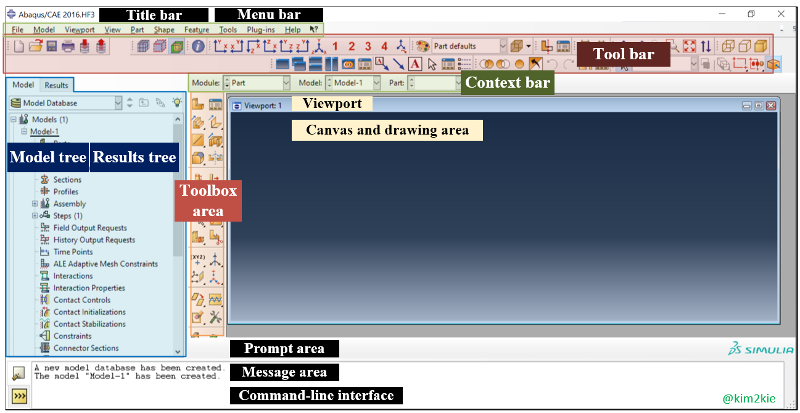Click the cycle views arrows icon
The width and height of the screenshot is (800, 413).
point(706,46)
